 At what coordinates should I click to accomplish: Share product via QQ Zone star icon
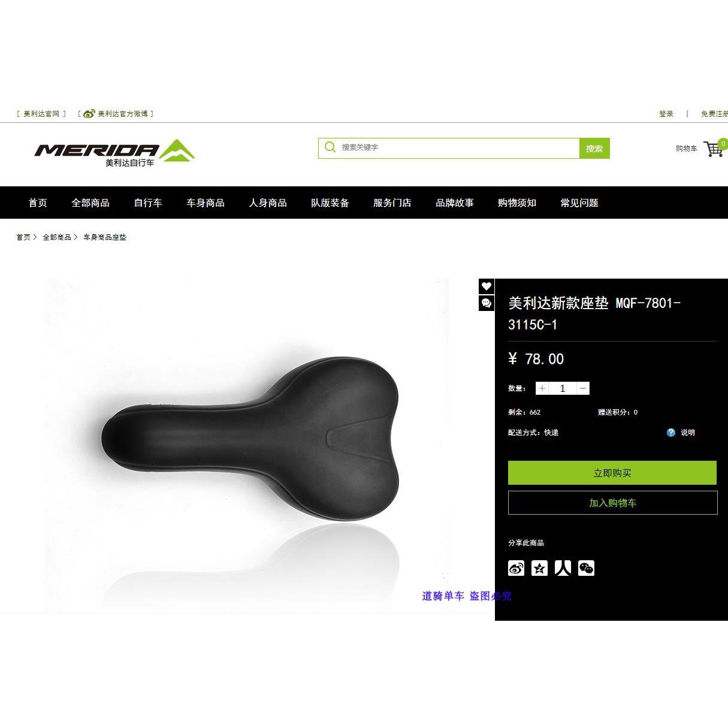coord(540,568)
